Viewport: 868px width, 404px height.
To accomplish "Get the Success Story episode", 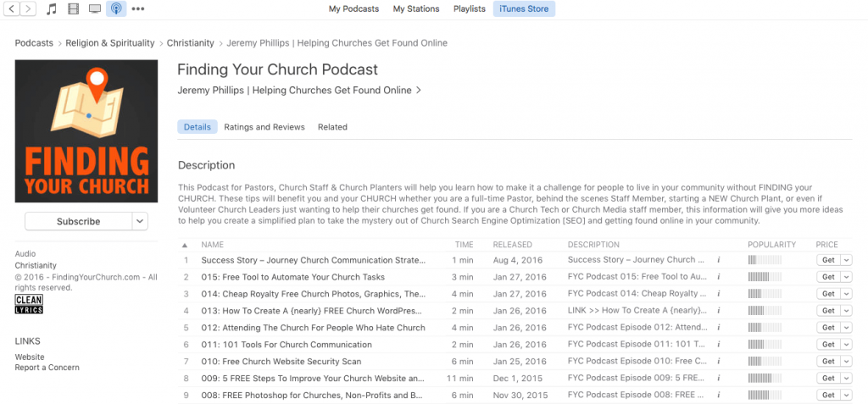I will [829, 260].
